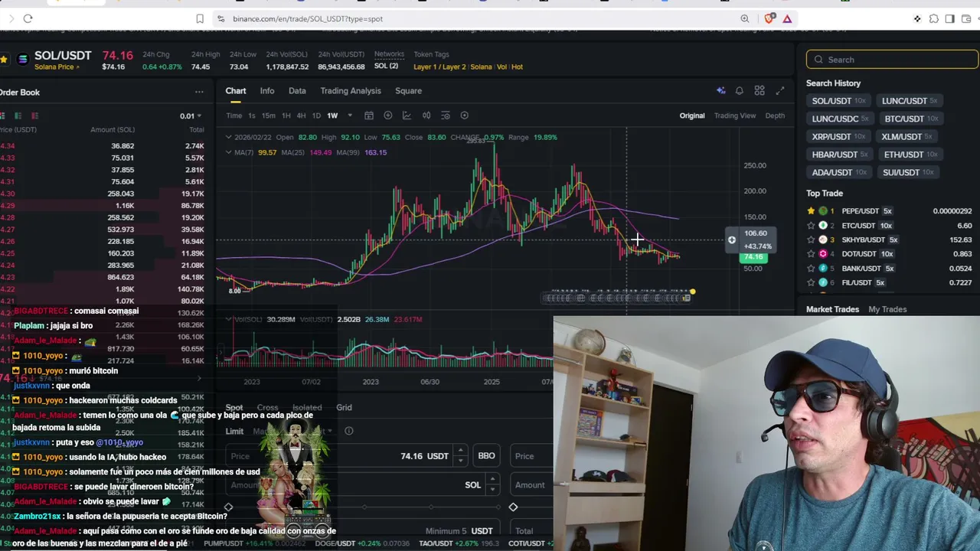This screenshot has height=551, width=980.
Task: Open the order type info icon
Action: coord(348,431)
